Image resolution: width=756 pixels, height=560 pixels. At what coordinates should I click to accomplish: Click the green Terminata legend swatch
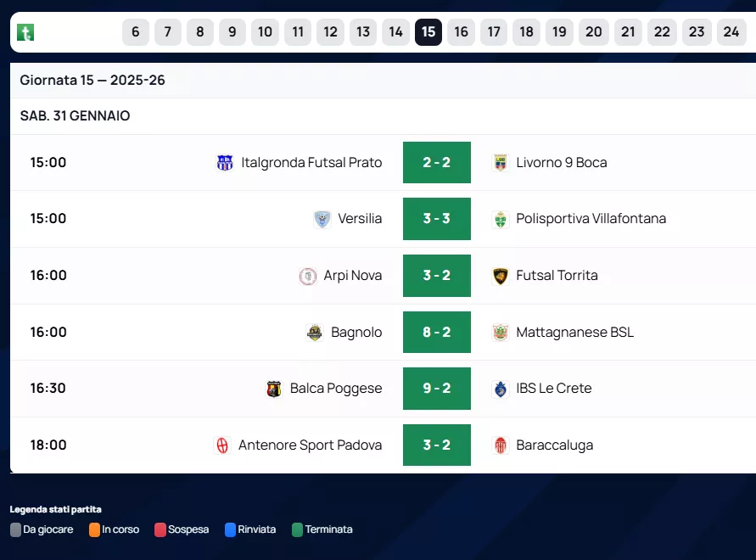[x=297, y=529]
